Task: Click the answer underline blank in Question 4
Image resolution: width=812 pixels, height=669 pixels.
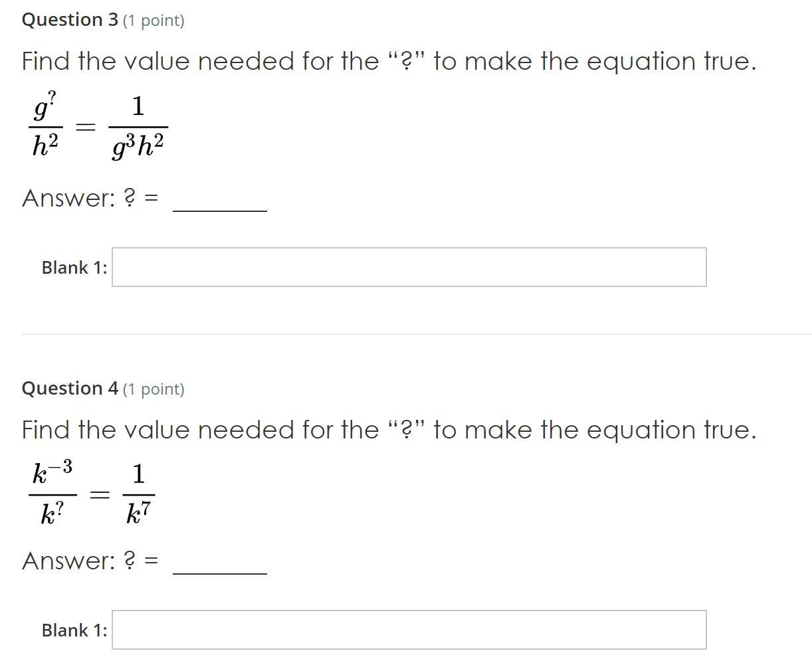Action: point(220,573)
